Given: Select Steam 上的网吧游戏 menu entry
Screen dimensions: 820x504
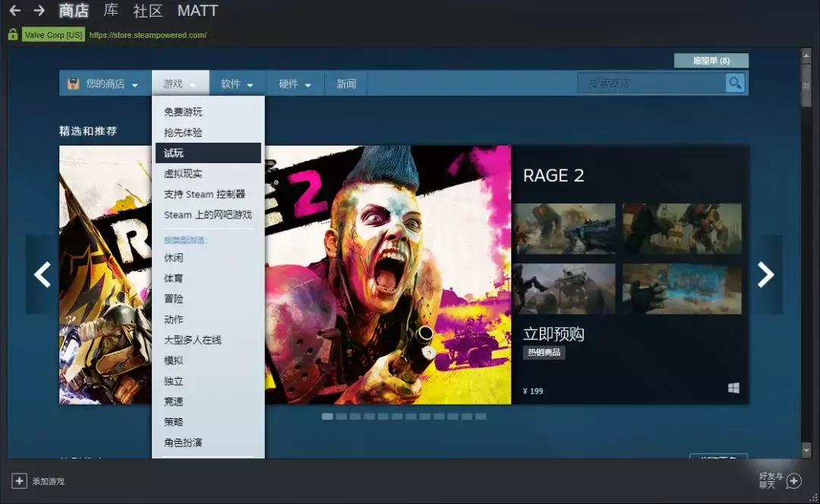Looking at the screenshot, I should pyautogui.click(x=207, y=215).
